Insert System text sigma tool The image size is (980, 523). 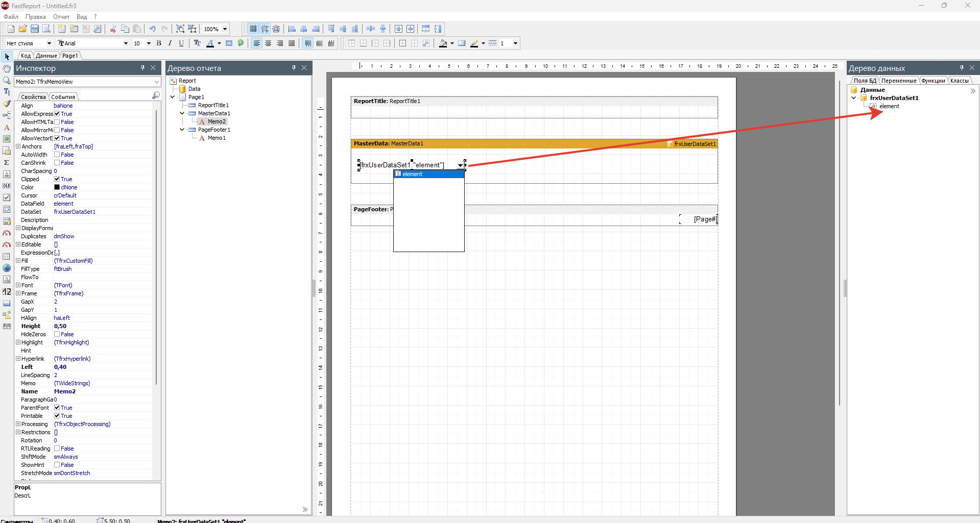(7, 162)
